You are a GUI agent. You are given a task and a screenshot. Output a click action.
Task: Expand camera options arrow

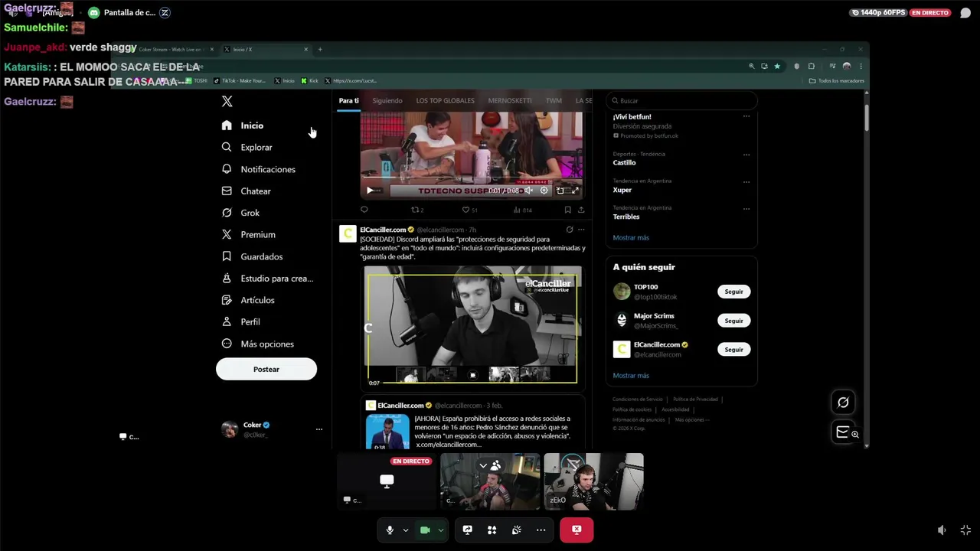point(440,530)
